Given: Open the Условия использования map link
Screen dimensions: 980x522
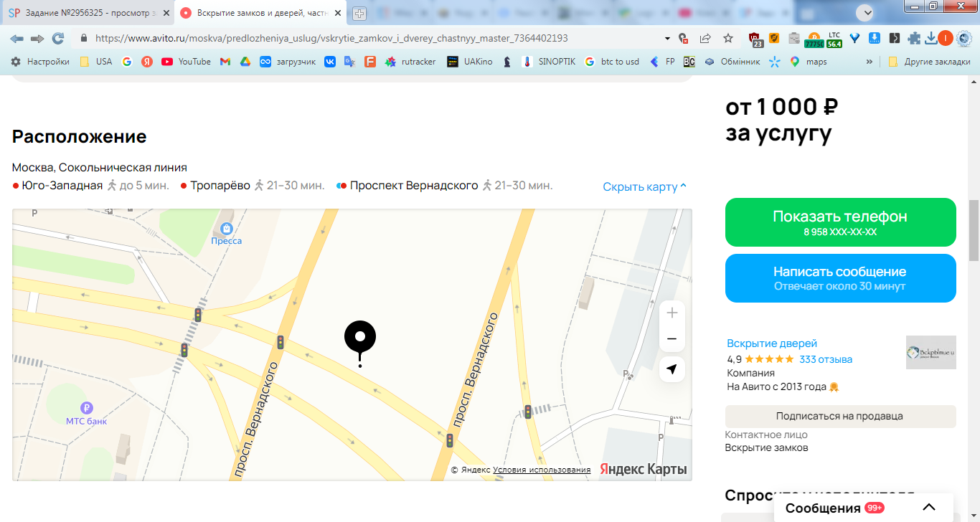Looking at the screenshot, I should tap(542, 470).
